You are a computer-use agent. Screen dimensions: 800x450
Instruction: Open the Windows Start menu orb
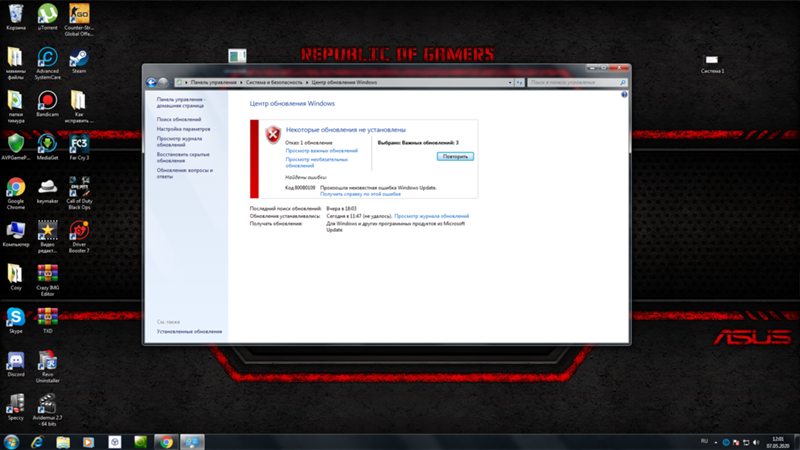click(x=11, y=442)
